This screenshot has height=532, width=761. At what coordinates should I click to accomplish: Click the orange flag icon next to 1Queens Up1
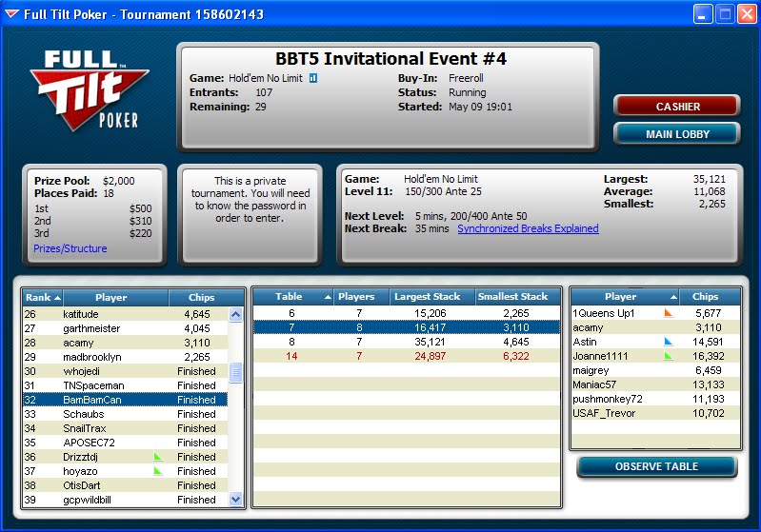click(669, 313)
